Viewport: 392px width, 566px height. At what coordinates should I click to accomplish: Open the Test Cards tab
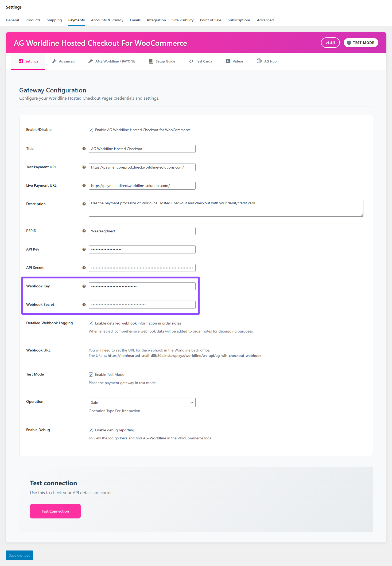(200, 61)
